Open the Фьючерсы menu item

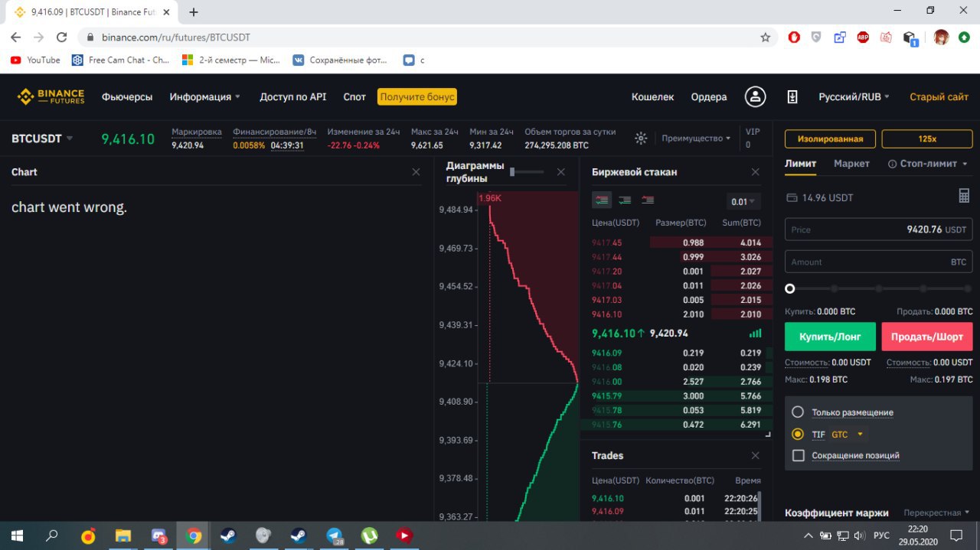click(127, 96)
